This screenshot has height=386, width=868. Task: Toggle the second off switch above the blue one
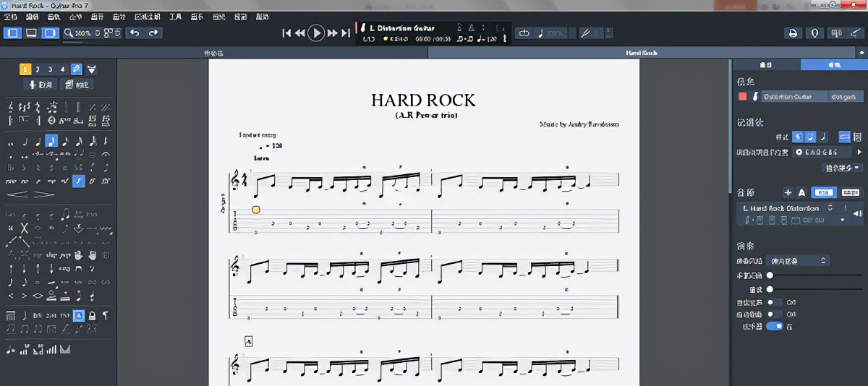tap(774, 314)
